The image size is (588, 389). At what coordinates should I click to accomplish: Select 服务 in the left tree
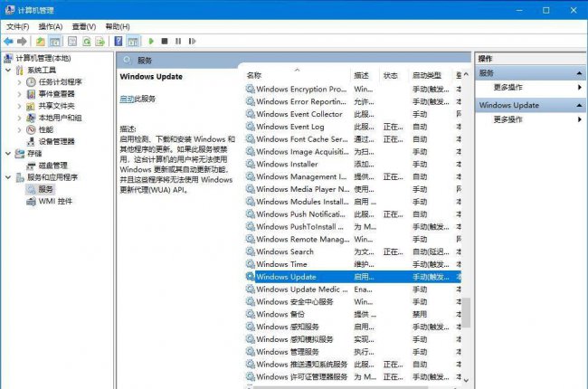46,189
